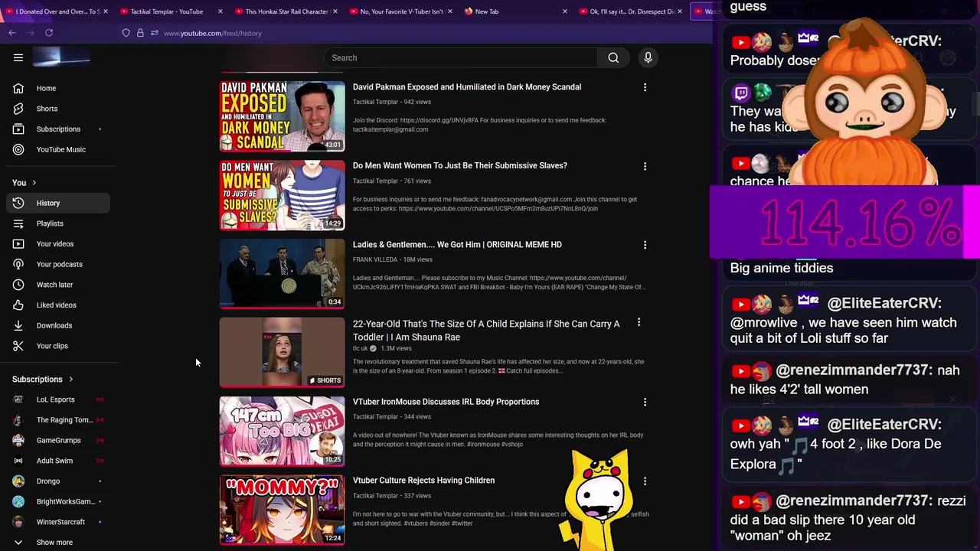
Task: Open YouTube Music in sidebar
Action: (x=58, y=149)
